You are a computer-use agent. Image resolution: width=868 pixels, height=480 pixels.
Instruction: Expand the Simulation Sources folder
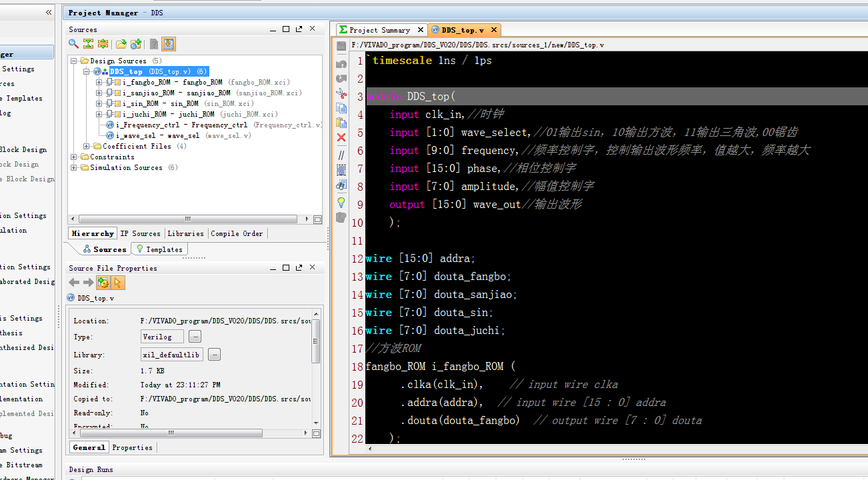(73, 167)
